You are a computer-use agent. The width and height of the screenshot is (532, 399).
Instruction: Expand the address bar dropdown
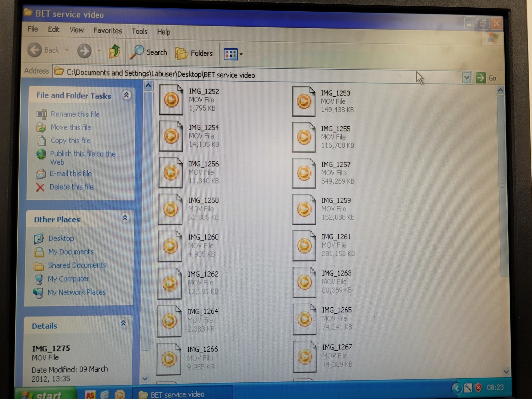click(x=466, y=78)
